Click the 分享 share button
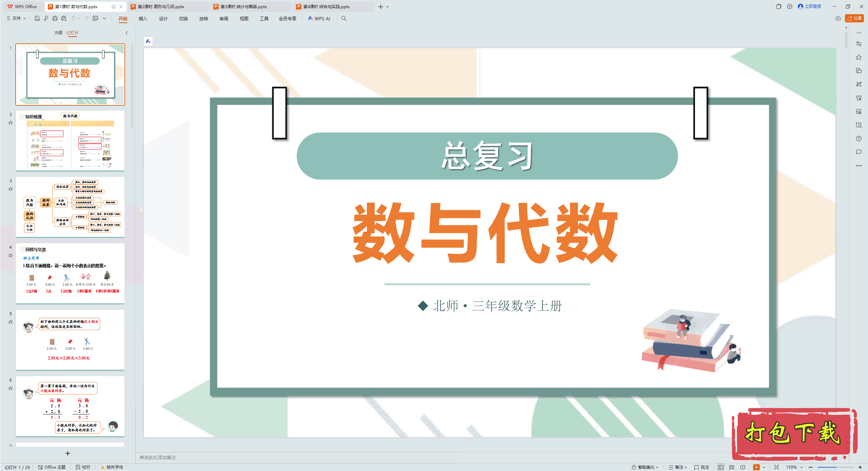 coord(854,18)
